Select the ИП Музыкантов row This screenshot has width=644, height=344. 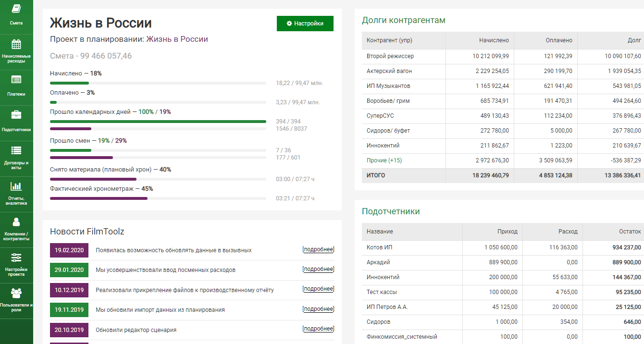point(503,86)
